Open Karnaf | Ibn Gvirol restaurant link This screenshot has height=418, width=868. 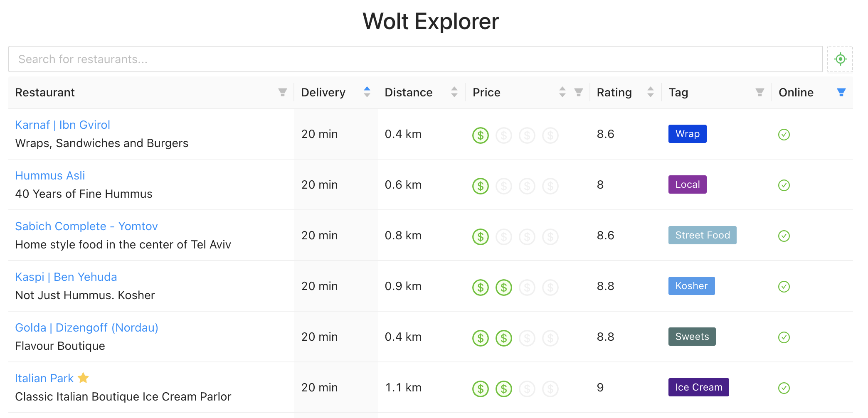[62, 125]
